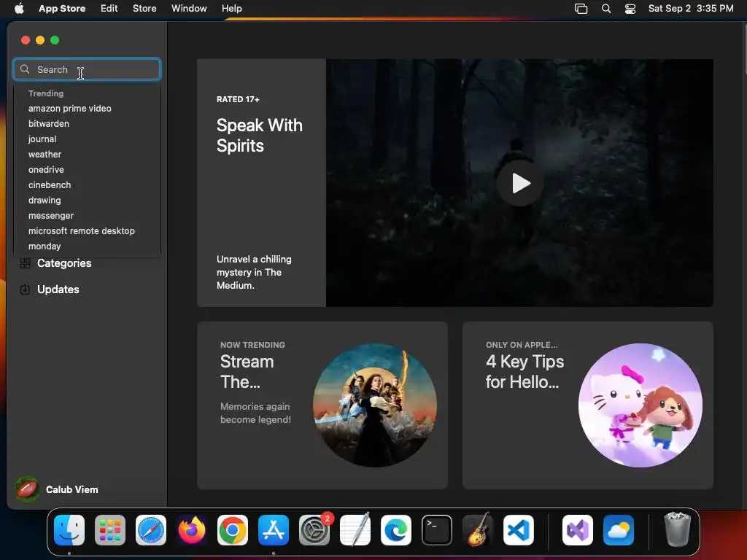
Task: Launch Safari from the dock
Action: tap(151, 529)
